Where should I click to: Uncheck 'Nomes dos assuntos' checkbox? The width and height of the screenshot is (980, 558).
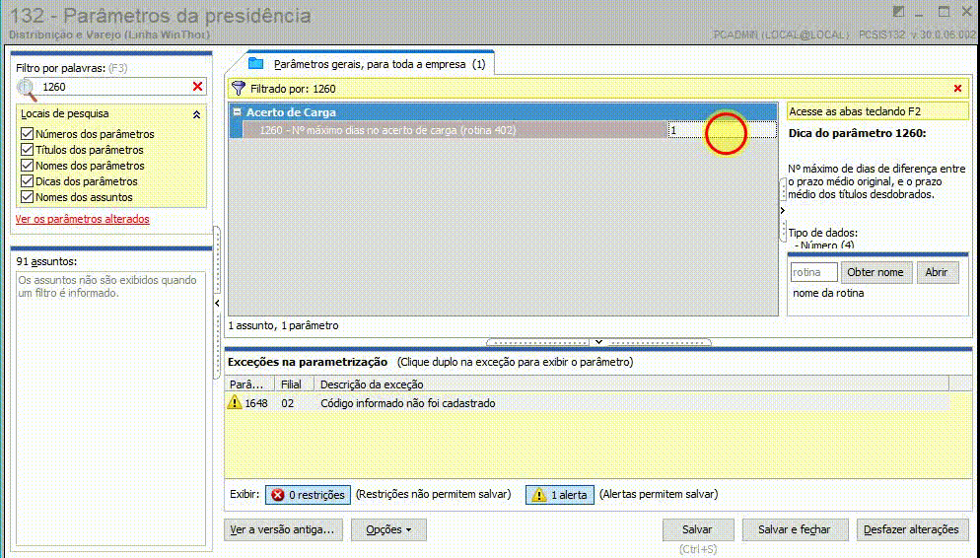click(27, 197)
